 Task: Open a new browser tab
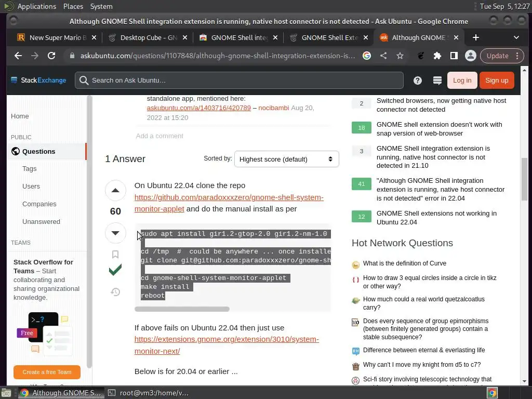pyautogui.click(x=476, y=37)
